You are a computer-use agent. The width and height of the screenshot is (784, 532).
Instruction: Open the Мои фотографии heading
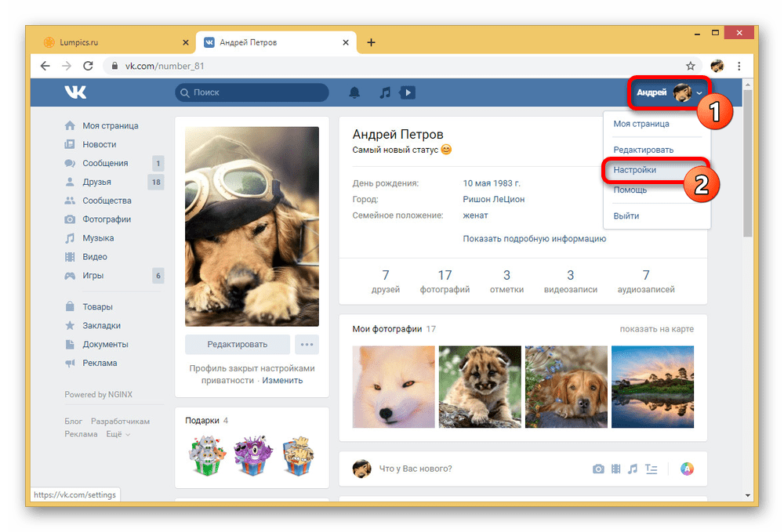coord(387,329)
